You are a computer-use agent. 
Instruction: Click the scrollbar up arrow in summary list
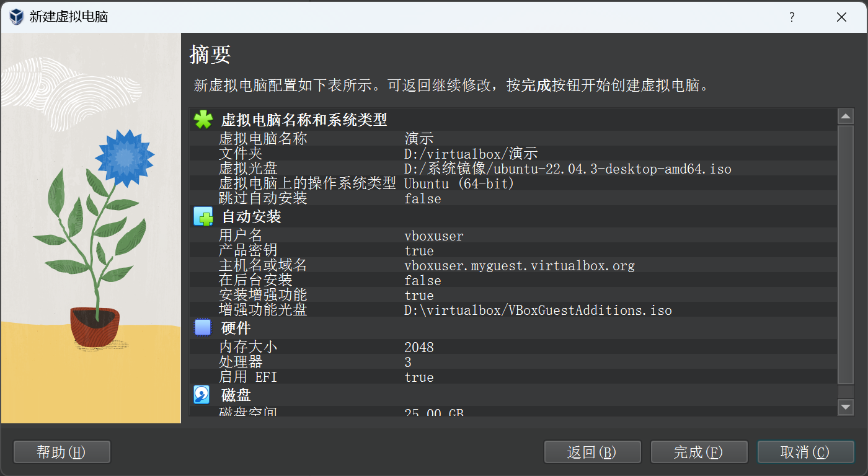(846, 117)
